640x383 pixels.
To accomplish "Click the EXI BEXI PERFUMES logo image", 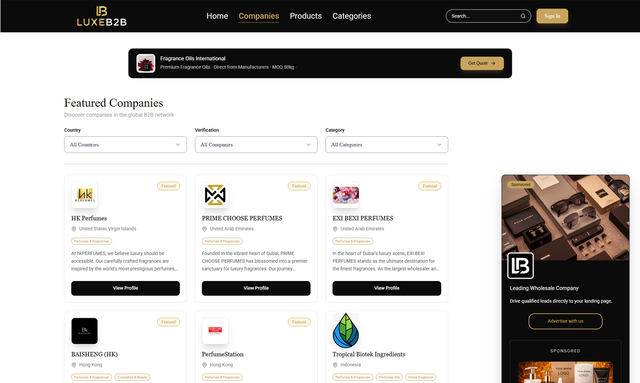I will click(346, 195).
